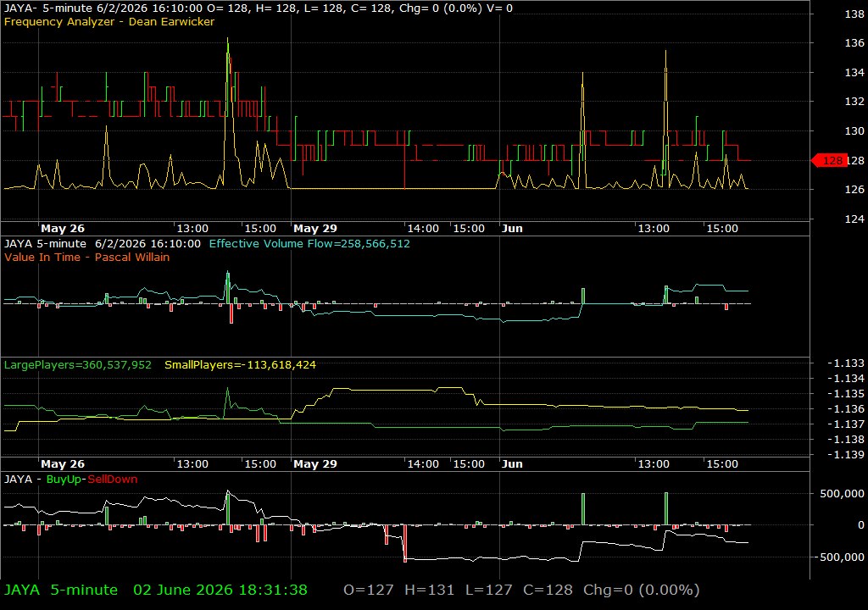Click the "L=127" status bar value
868x610 pixels.
(489, 590)
